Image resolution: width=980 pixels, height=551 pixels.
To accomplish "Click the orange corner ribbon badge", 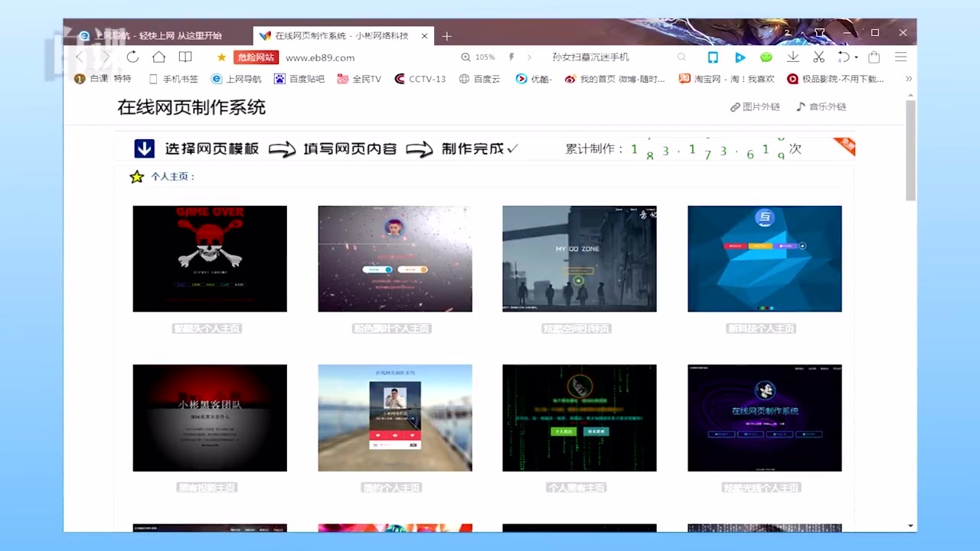I will click(844, 146).
